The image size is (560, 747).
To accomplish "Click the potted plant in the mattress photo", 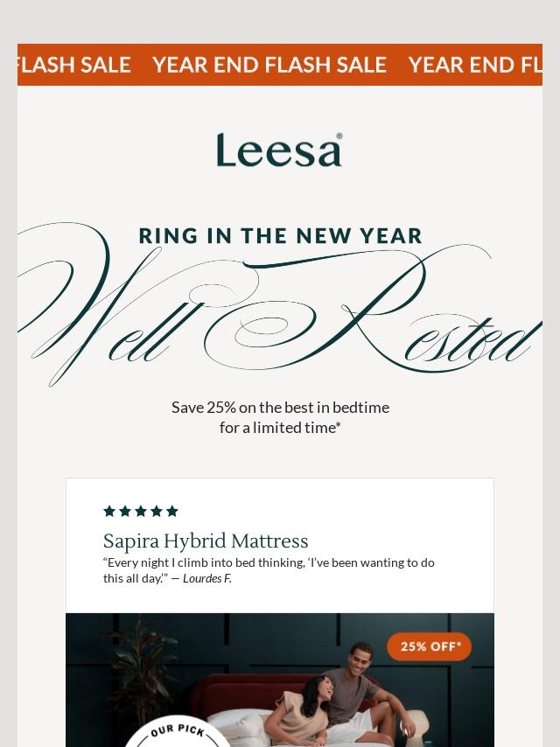I will pos(138,674).
